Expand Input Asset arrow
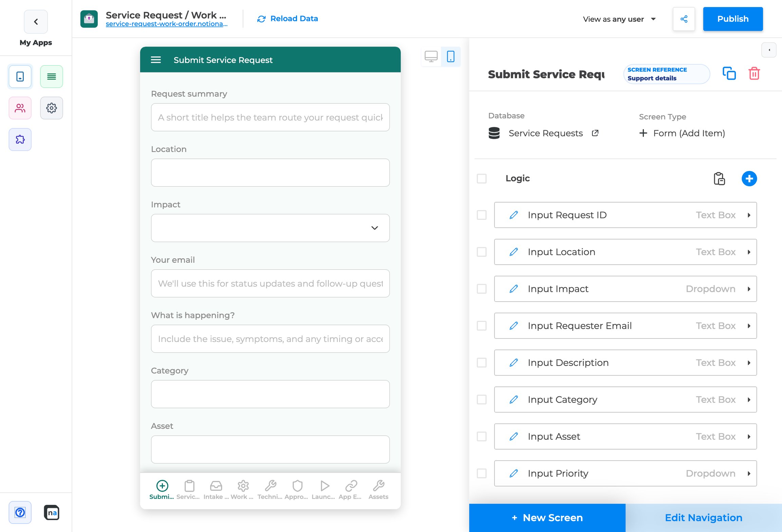This screenshot has height=532, width=782. (x=749, y=436)
